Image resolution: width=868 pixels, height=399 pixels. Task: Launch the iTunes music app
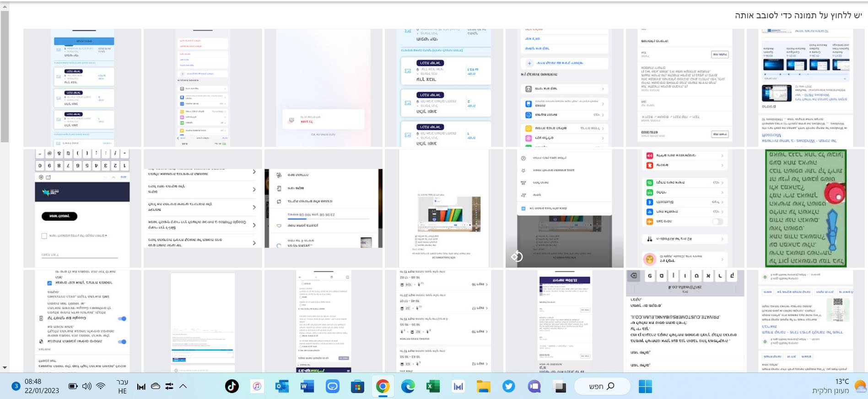tap(257, 387)
